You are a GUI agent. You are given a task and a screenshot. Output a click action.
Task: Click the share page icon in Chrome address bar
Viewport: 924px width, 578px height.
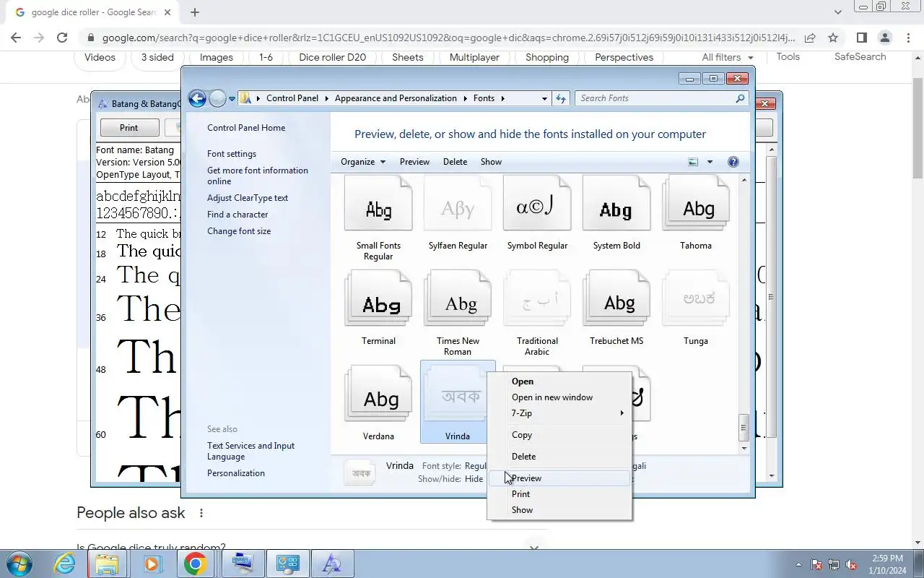[x=810, y=38]
